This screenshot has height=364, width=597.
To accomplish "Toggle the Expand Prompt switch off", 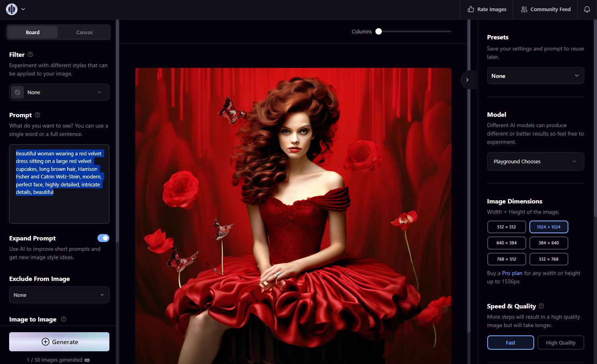I will 103,238.
